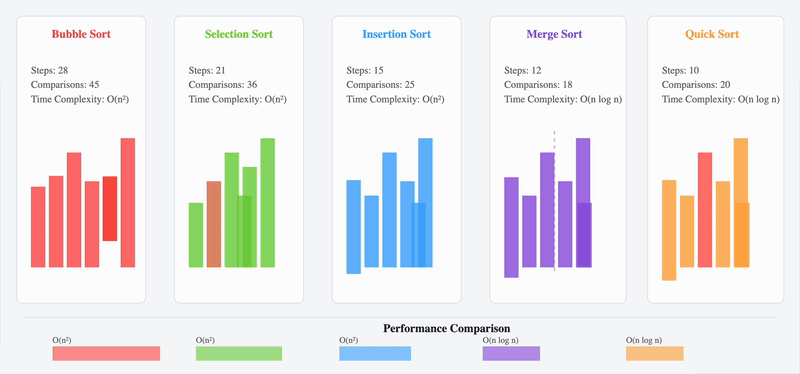
Task: Click the Performance Comparison heading
Action: point(446,328)
